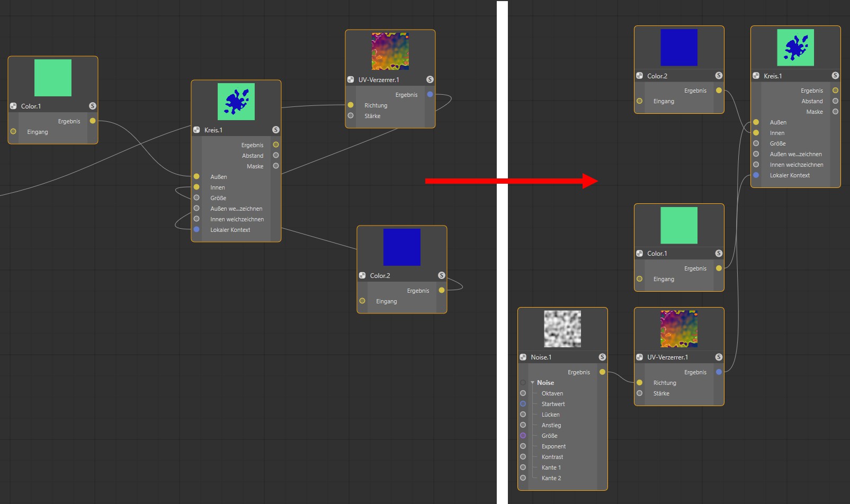Click Noise.1 node title

click(x=541, y=357)
